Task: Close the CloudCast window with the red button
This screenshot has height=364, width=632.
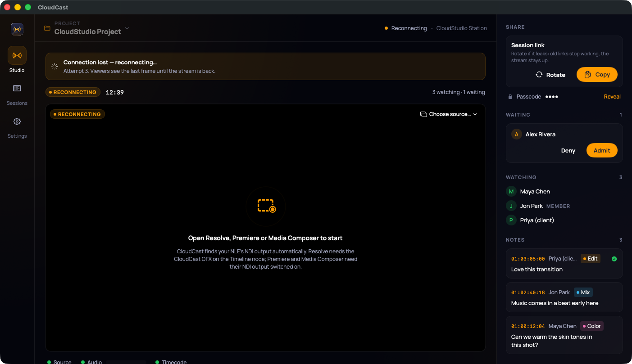Action: tap(7, 7)
